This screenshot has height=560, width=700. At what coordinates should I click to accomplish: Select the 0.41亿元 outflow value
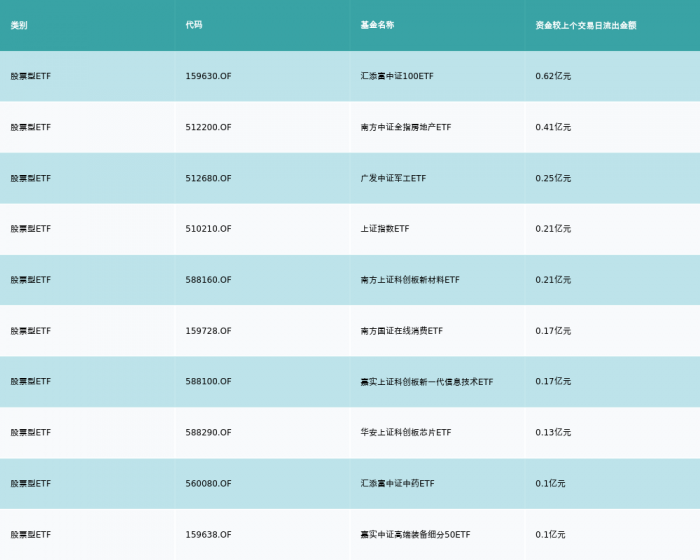(x=553, y=127)
